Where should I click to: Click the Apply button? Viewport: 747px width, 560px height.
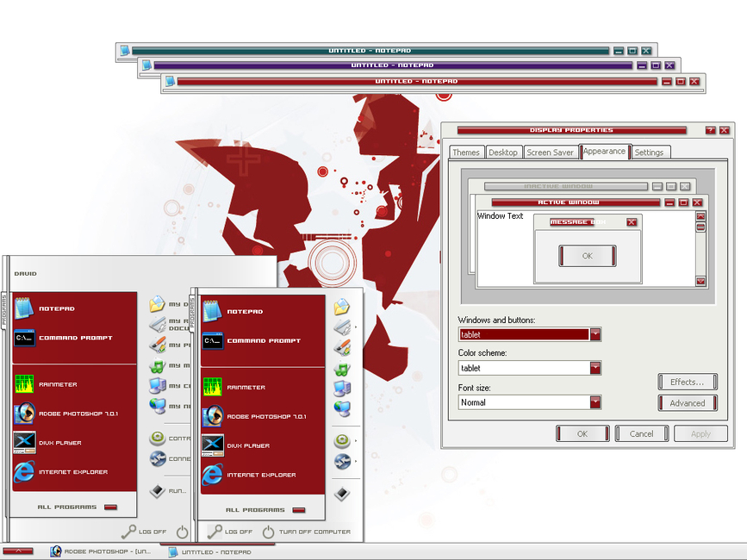[700, 434]
